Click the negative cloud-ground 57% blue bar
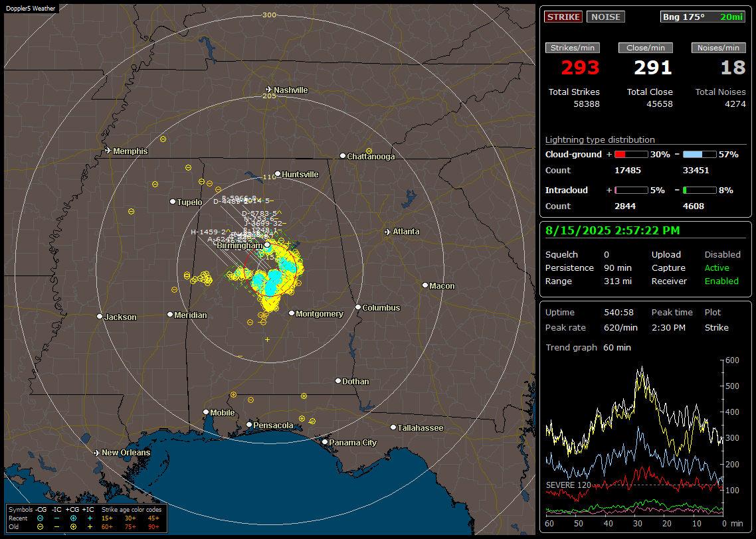This screenshot has height=539, width=756. coord(700,155)
